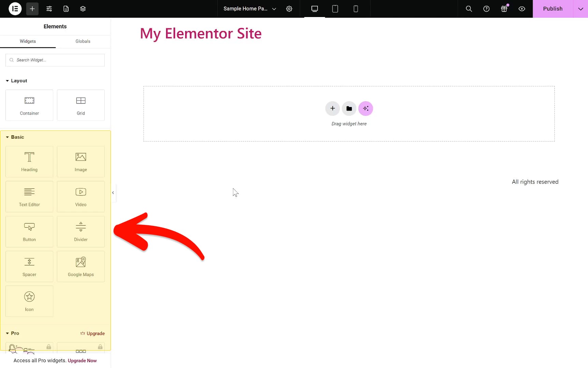Collapse the Basic section

[x=15, y=137]
